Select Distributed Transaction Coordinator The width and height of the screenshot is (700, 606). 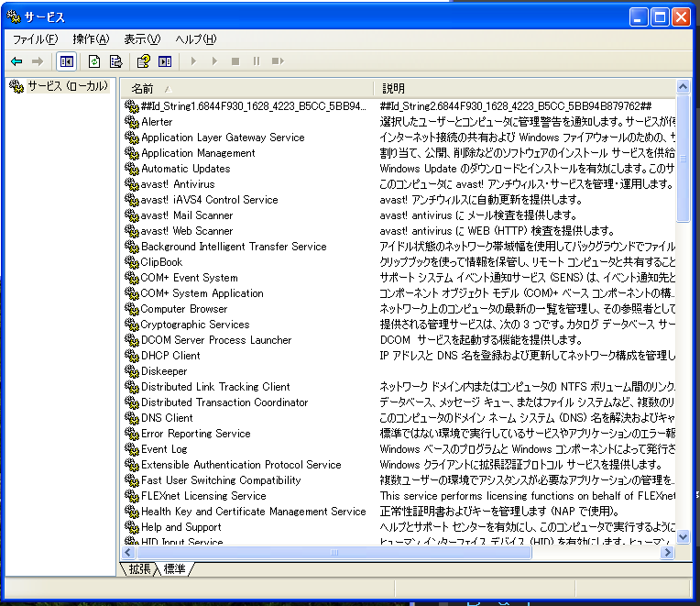point(224,402)
